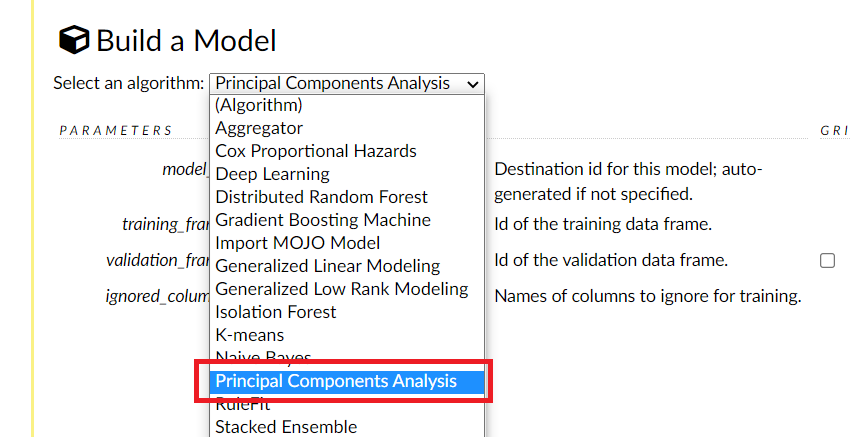Select the (Algorithm) placeholder option

tap(258, 105)
